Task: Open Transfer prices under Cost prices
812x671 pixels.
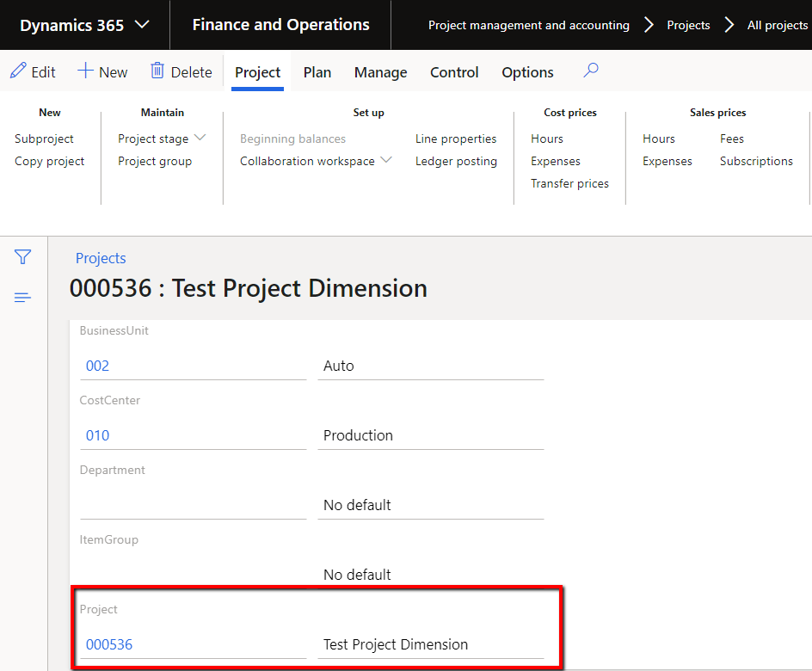Action: pyautogui.click(x=569, y=182)
